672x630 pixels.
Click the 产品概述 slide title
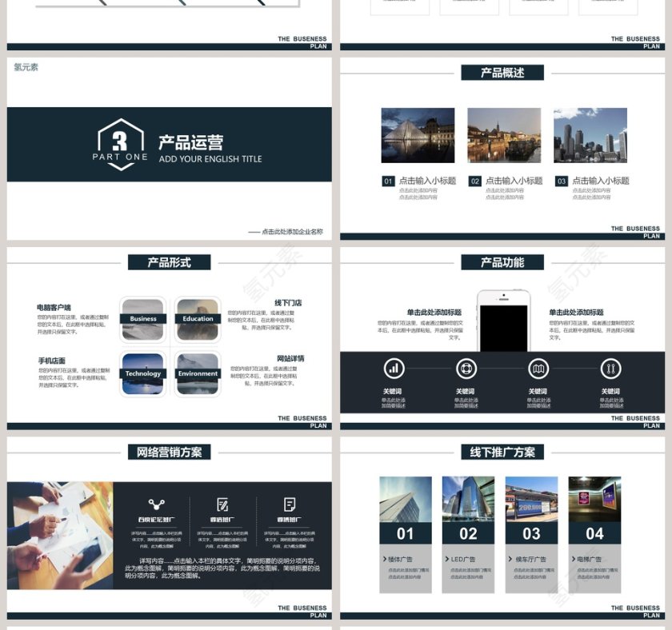click(x=502, y=73)
